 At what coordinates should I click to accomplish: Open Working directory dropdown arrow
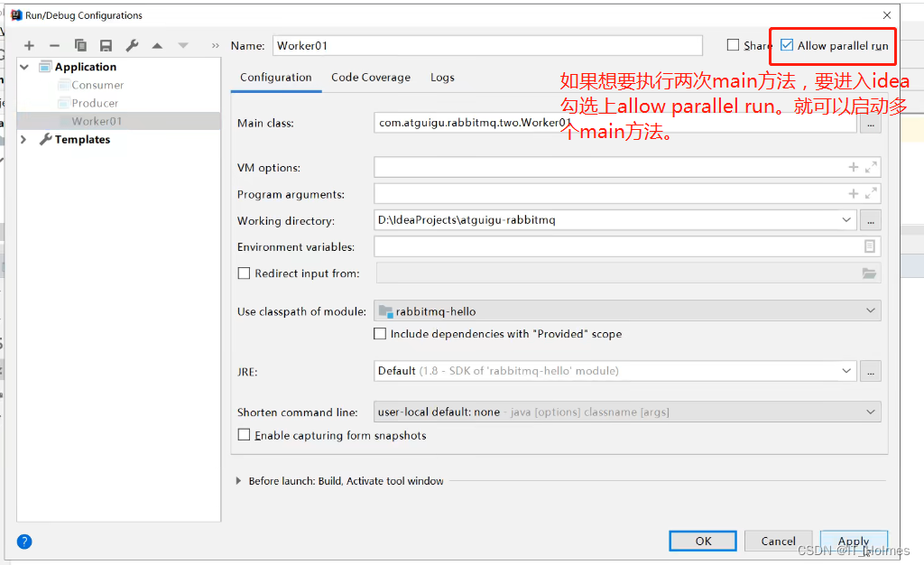tap(846, 219)
